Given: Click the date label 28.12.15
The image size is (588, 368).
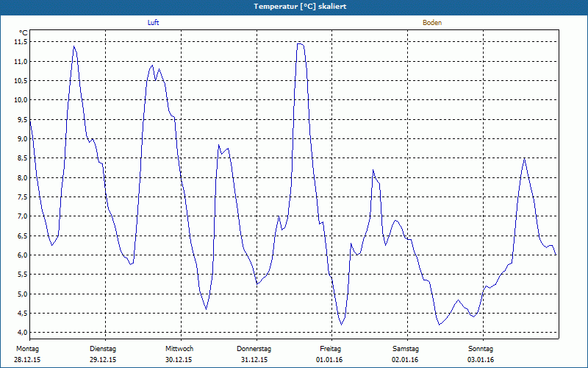Looking at the screenshot, I should point(27,360).
